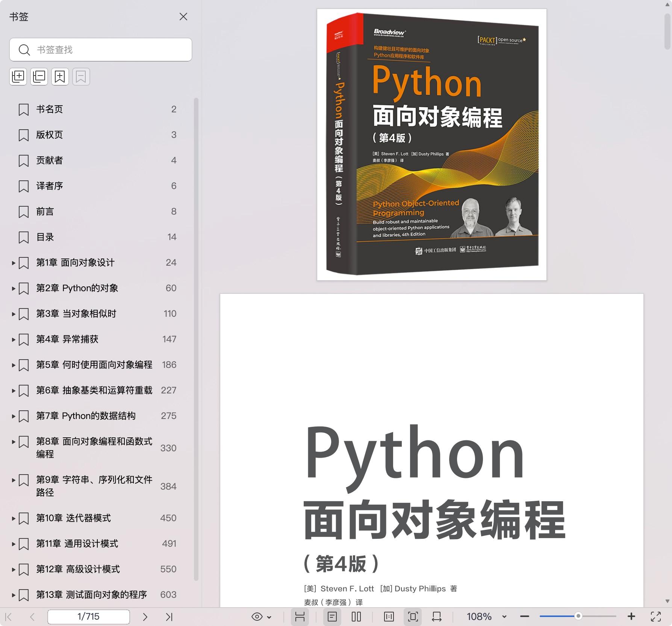Zoom out with the minus button

pyautogui.click(x=525, y=617)
